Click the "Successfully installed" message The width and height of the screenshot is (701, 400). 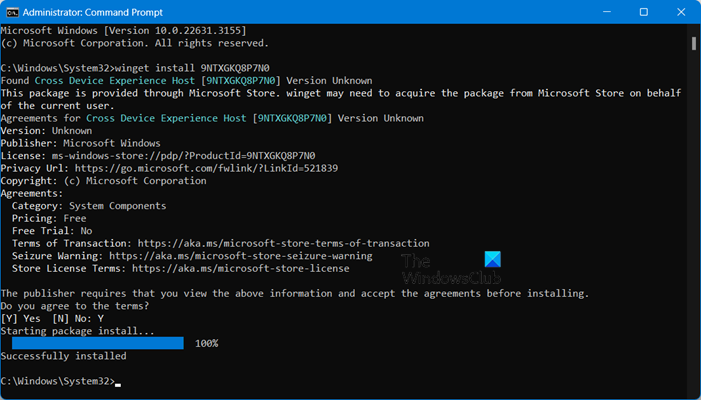63,356
